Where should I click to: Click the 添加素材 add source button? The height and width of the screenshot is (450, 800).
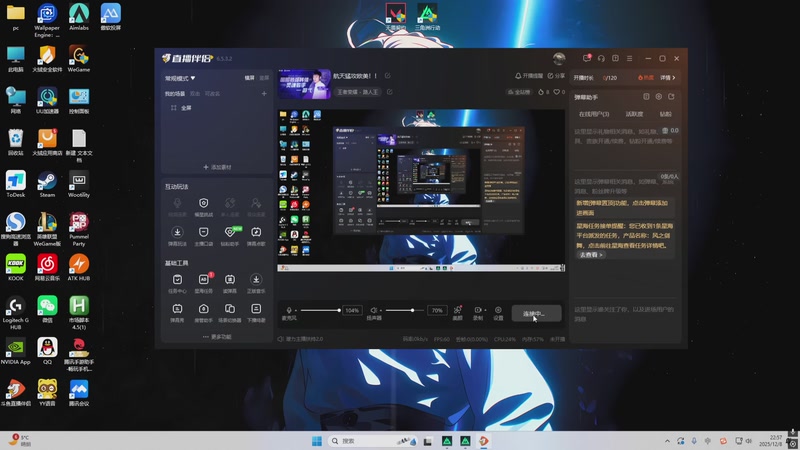click(x=217, y=167)
